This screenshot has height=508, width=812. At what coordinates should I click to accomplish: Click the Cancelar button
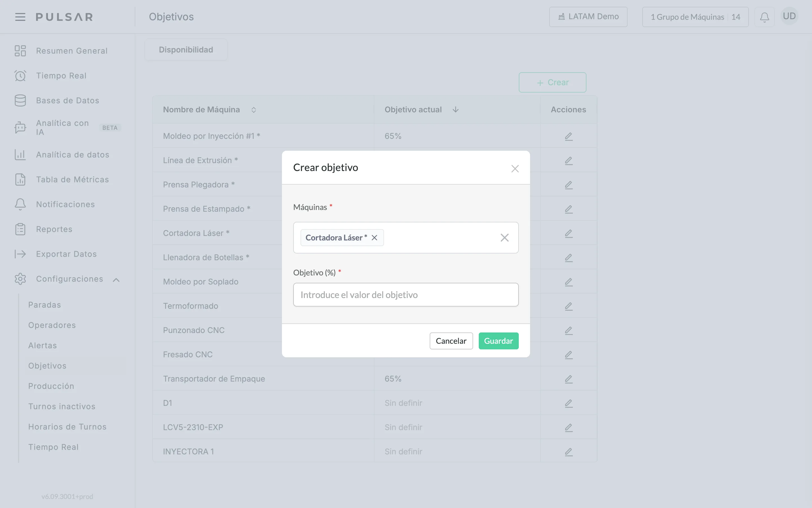coord(451,341)
